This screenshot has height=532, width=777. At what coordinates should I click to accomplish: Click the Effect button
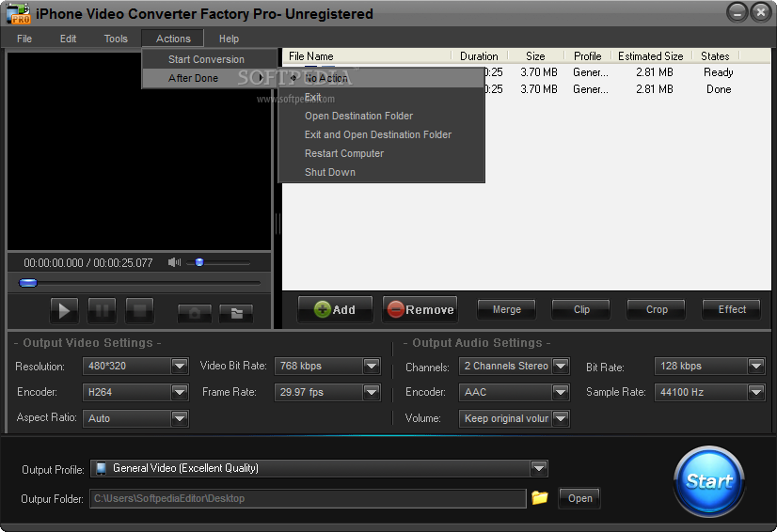pos(732,309)
